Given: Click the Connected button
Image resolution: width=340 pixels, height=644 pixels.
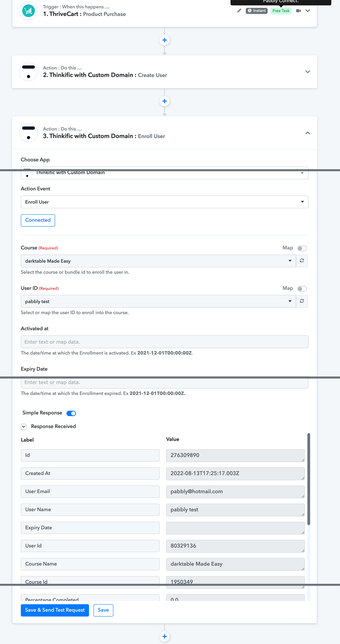Looking at the screenshot, I should point(38,220).
